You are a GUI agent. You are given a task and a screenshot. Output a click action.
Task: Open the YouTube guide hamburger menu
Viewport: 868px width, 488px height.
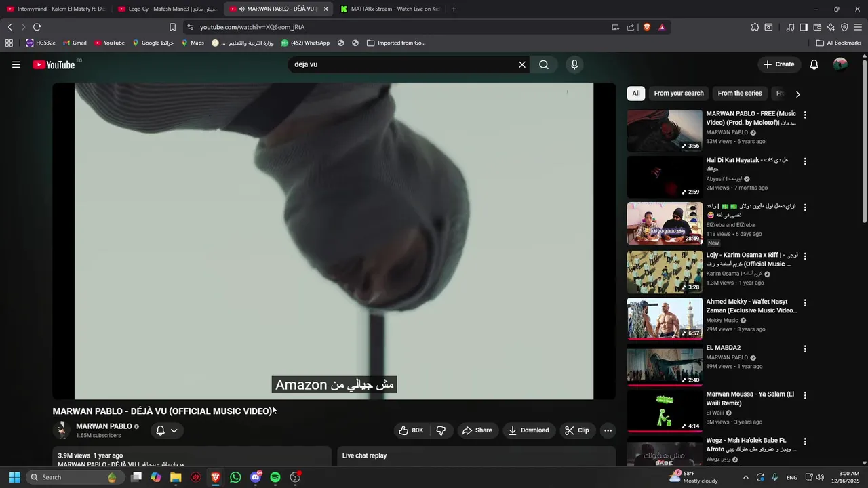[16, 64]
